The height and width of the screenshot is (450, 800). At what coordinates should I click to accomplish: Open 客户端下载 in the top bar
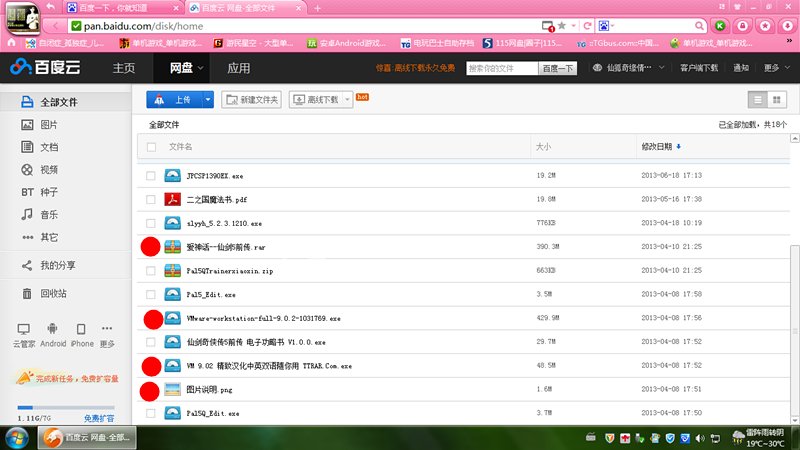coord(698,67)
